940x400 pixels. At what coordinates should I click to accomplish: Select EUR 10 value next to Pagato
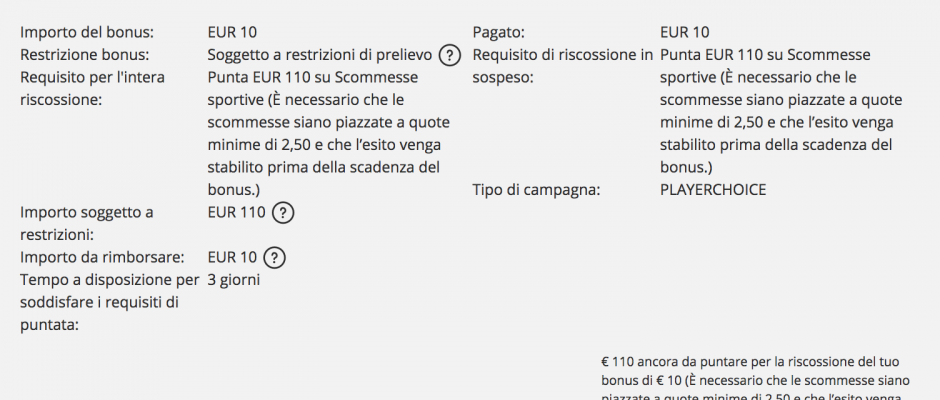685,32
